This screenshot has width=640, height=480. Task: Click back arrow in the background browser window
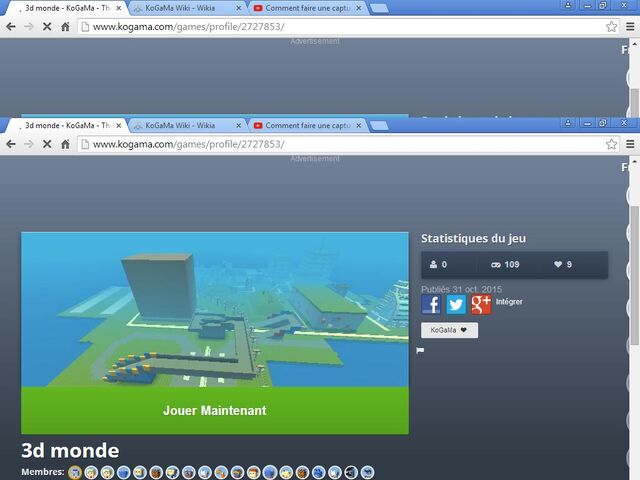(x=11, y=27)
